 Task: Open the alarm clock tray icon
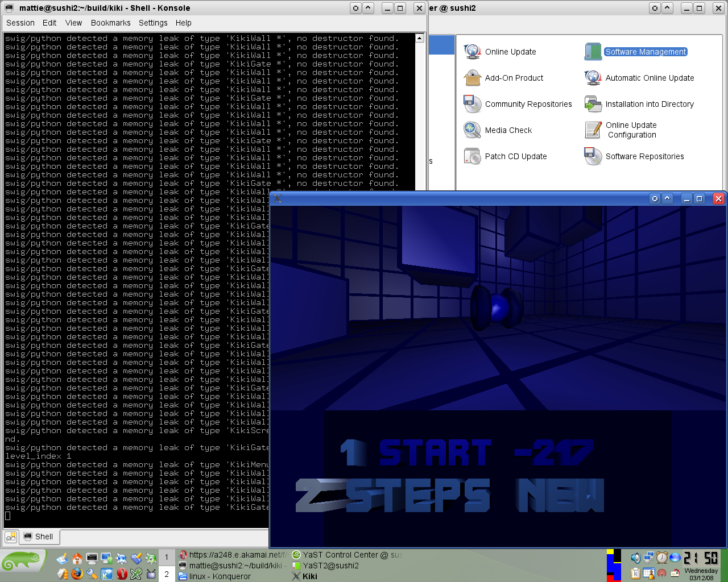662,558
